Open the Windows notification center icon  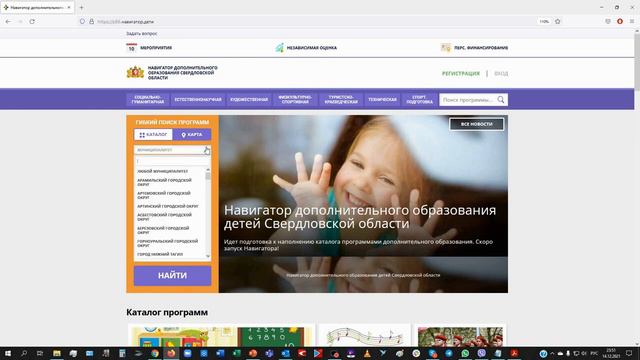(x=629, y=353)
